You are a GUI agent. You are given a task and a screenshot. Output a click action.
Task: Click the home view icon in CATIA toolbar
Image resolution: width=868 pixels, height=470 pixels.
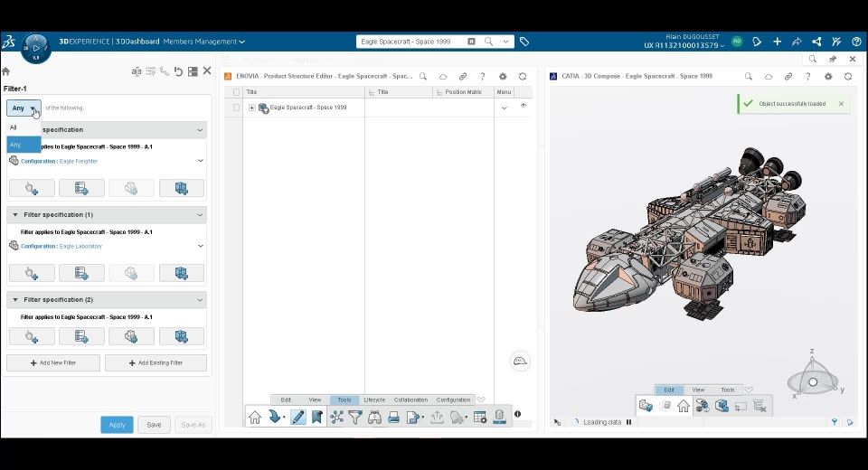point(684,407)
